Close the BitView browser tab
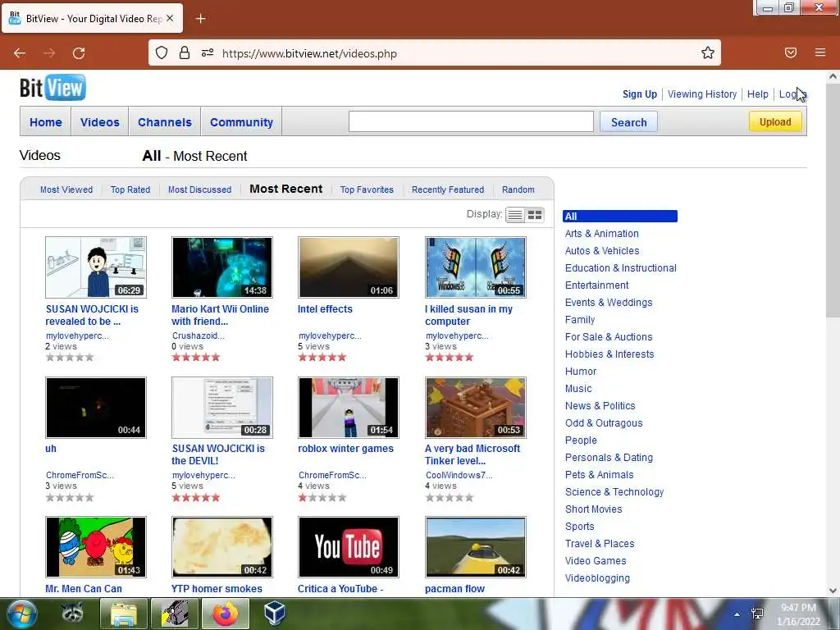840x630 pixels. coord(170,18)
